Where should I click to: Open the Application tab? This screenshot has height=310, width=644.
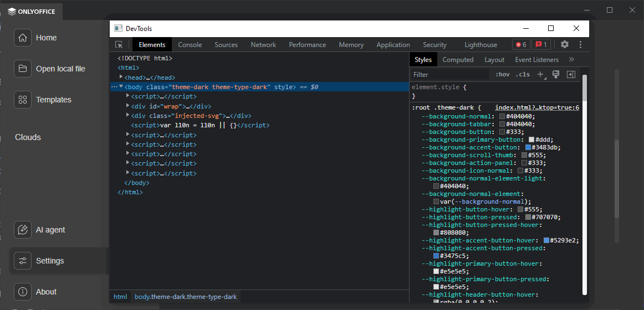click(393, 45)
